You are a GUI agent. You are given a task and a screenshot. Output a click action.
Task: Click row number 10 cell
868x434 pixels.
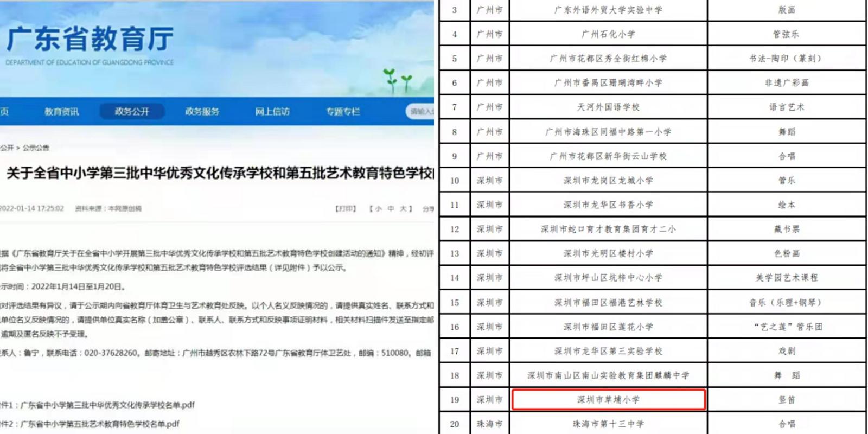click(x=455, y=181)
